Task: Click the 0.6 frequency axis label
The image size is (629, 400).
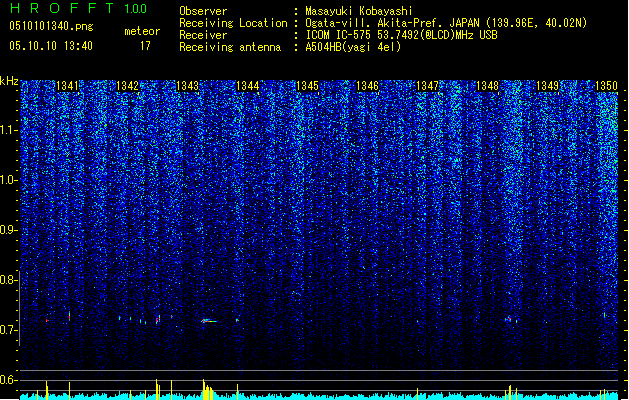Action: 8,380
